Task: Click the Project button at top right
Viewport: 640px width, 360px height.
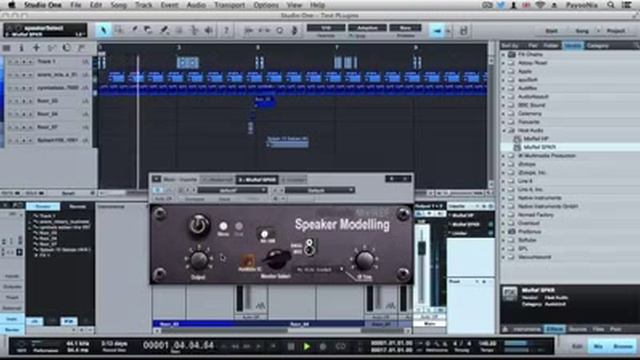Action: 616,31
